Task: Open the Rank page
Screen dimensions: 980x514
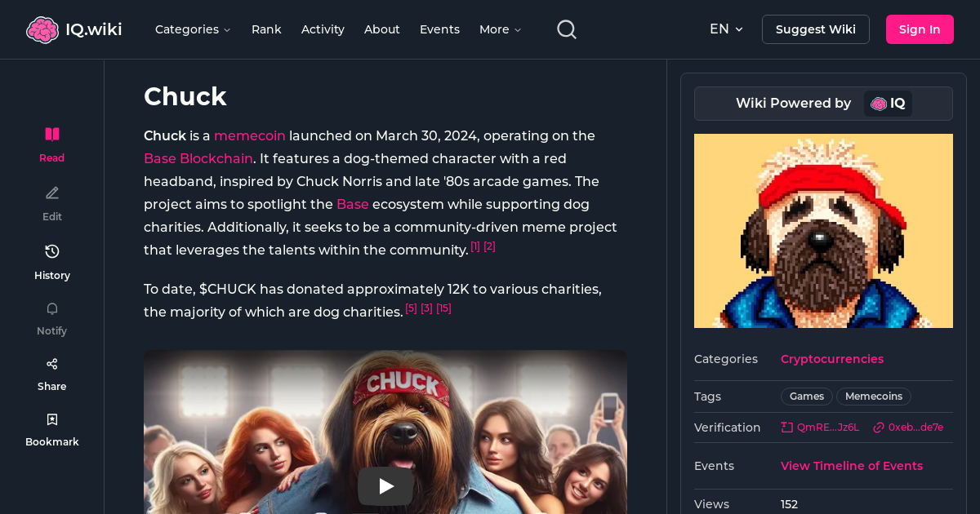Action: (x=266, y=29)
